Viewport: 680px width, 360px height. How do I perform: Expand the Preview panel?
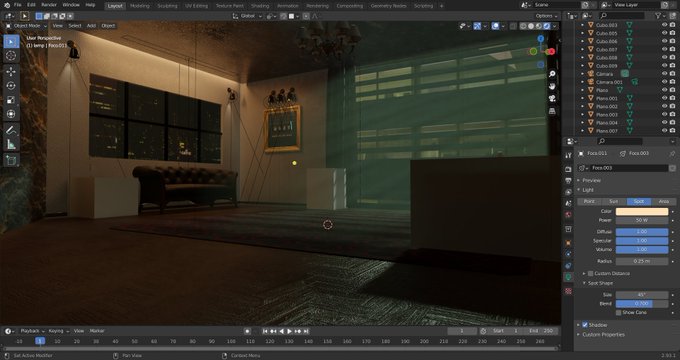[x=591, y=180]
